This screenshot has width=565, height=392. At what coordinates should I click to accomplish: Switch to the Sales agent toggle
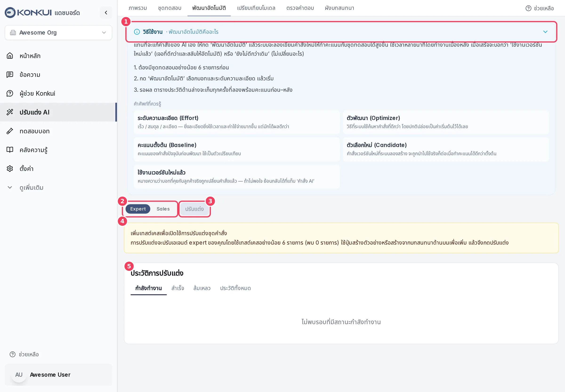pos(163,209)
